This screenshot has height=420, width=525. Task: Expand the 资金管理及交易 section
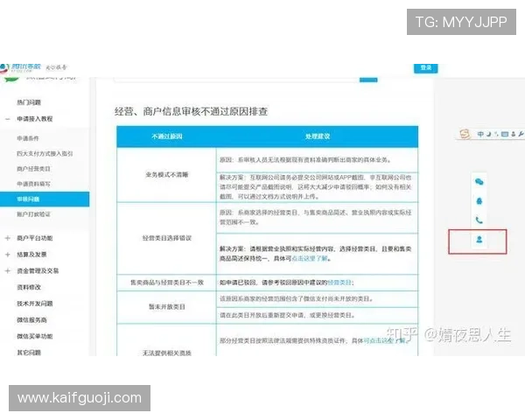coord(7,270)
